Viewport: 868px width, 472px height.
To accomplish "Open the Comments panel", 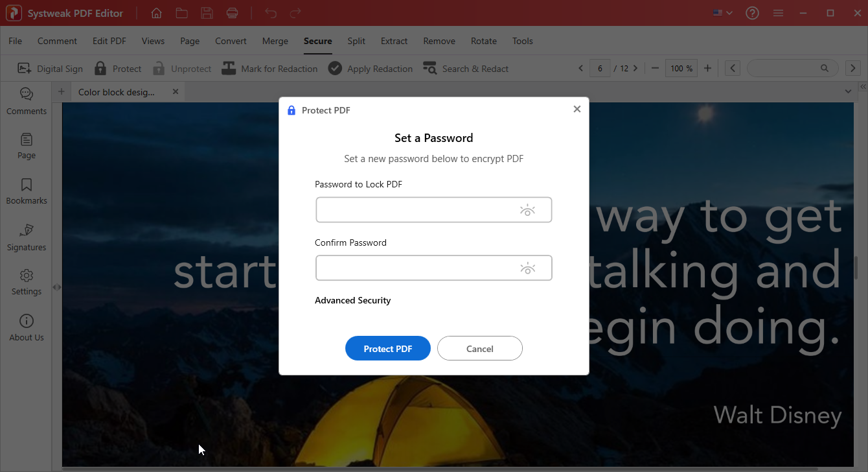I will (26, 101).
